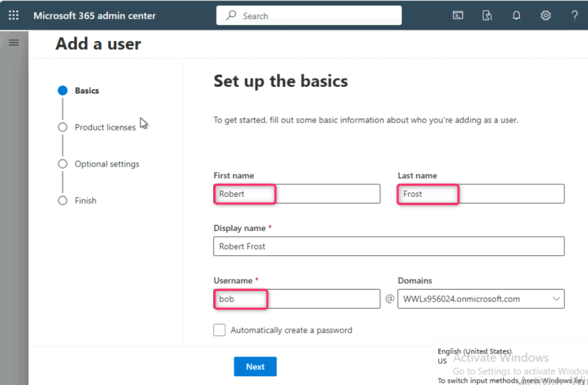Enable Automatically create a password checkbox
The width and height of the screenshot is (588, 385).
click(x=219, y=330)
